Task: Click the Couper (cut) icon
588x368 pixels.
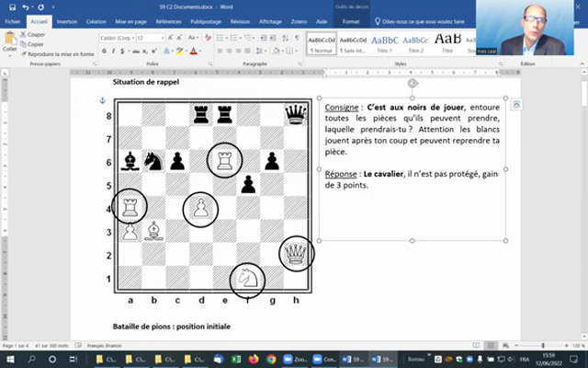Action: point(22,34)
